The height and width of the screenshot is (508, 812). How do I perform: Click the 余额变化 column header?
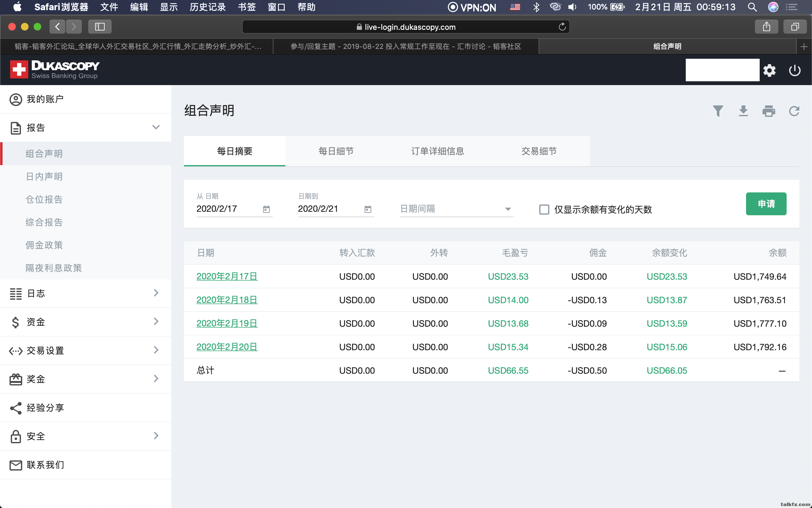click(669, 253)
